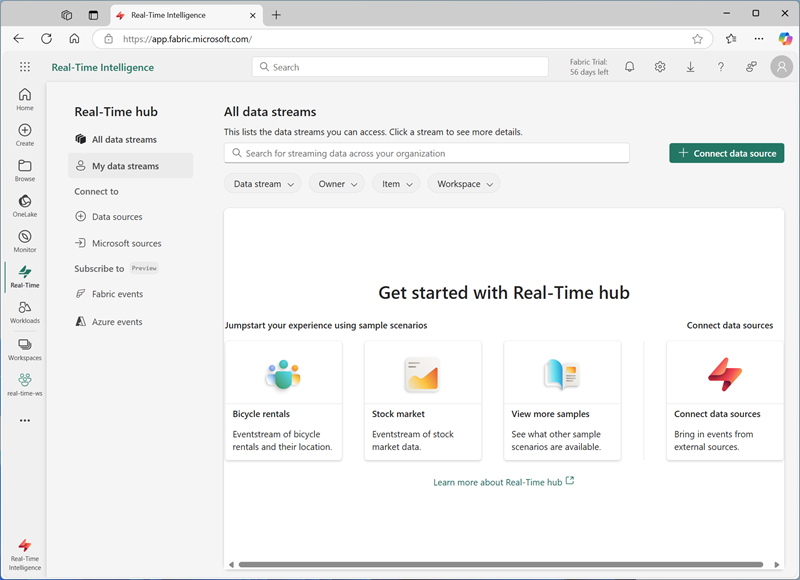Open Workspaces in the left rail
The width and height of the screenshot is (800, 580).
(x=24, y=349)
